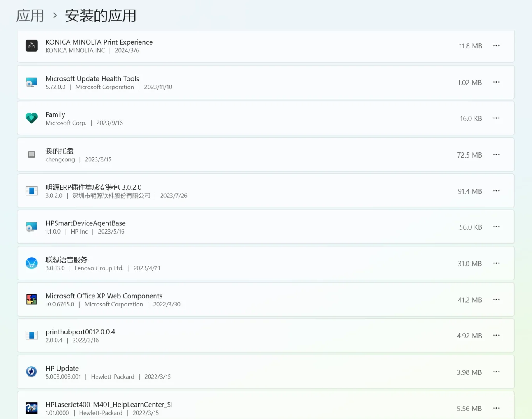Select the 联想语音服务 Lenovo voice service icon
The image size is (532, 419).
click(x=31, y=263)
